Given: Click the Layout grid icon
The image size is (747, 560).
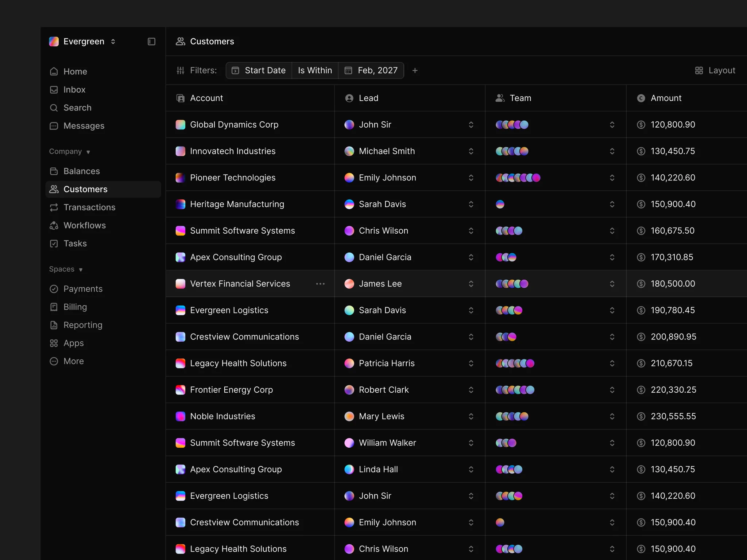Looking at the screenshot, I should coord(699,70).
